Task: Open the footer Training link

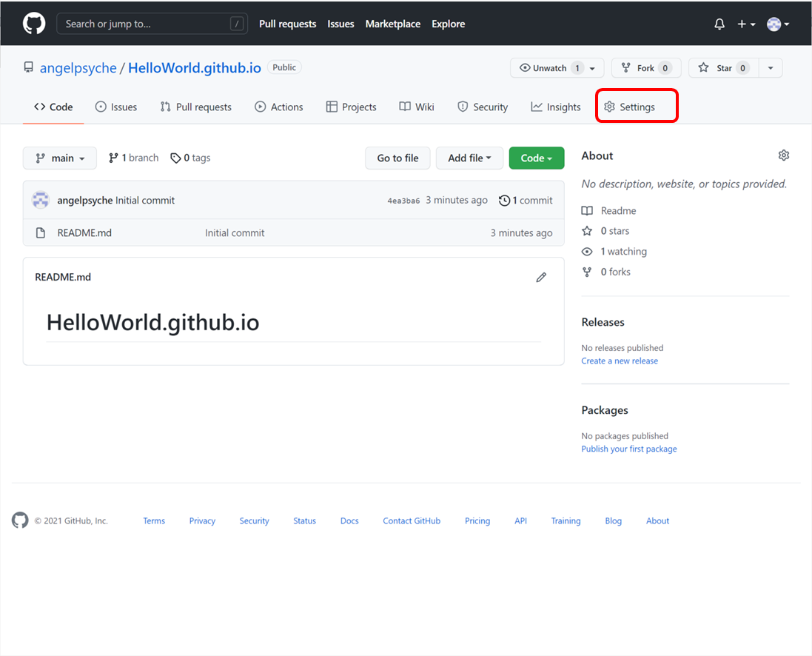Action: click(x=566, y=521)
